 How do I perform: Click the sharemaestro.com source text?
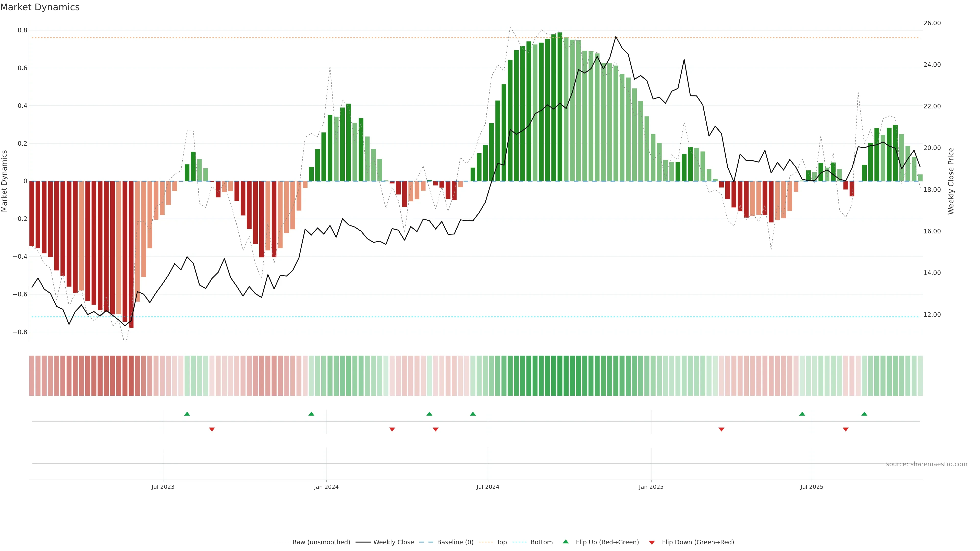point(926,464)
